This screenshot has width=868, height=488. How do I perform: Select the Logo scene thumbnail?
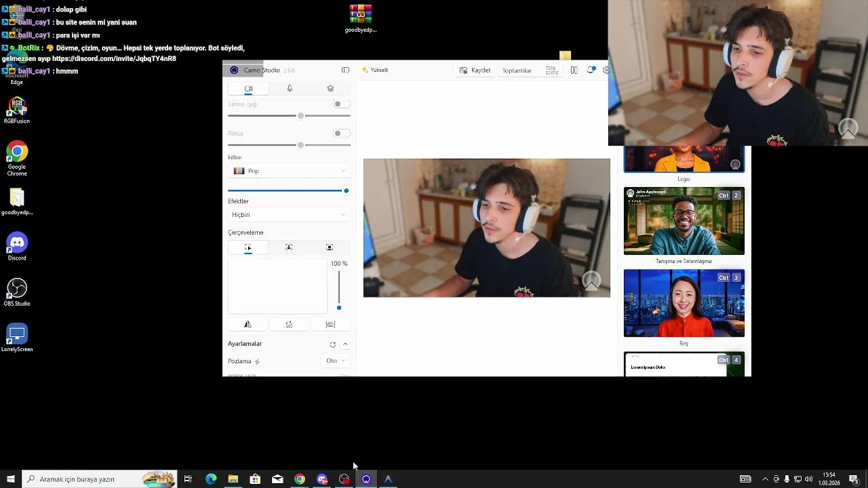684,159
